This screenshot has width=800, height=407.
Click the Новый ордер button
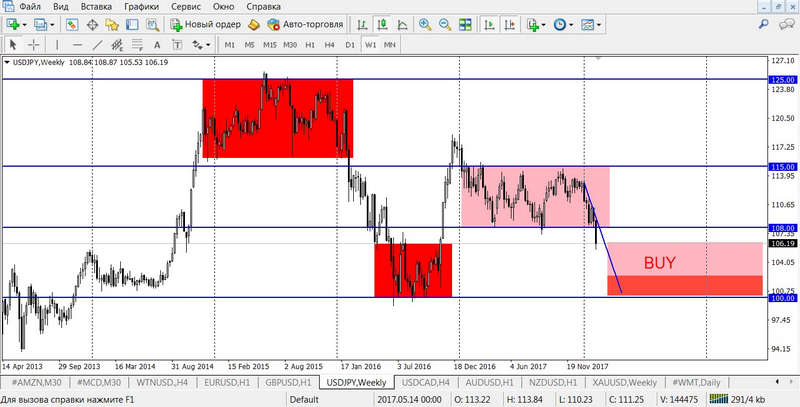pos(205,24)
